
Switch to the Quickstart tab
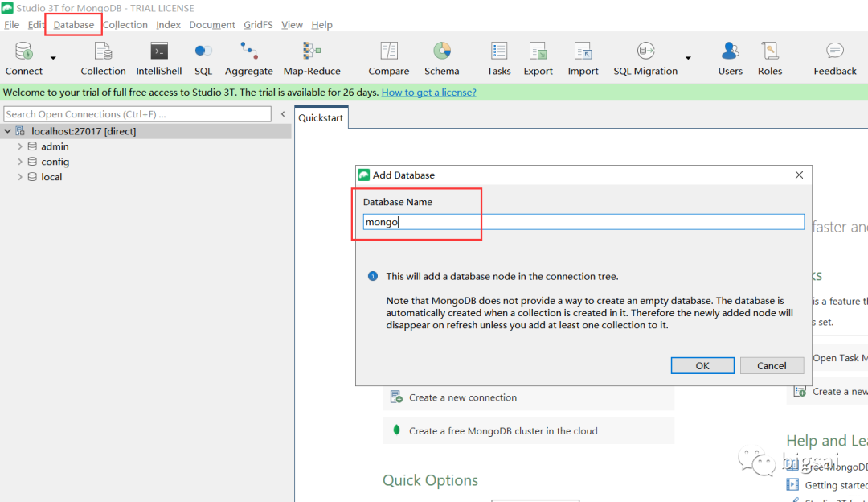[x=321, y=118]
